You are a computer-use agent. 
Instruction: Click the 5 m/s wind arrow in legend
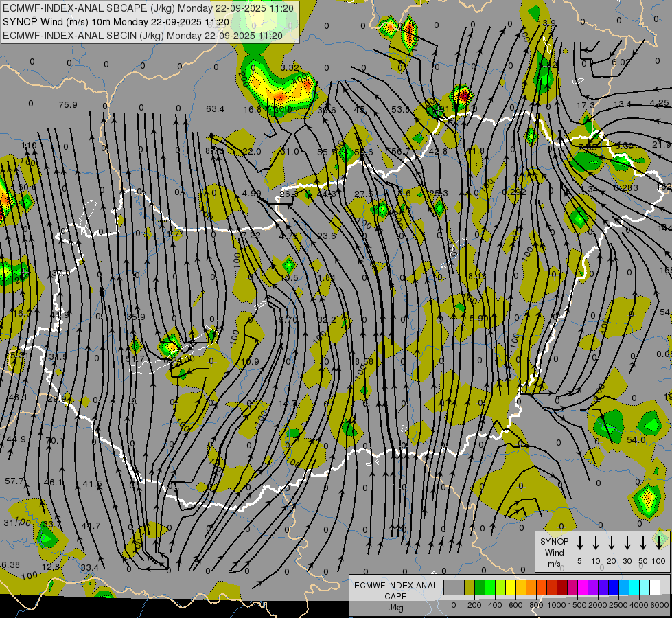580,542
